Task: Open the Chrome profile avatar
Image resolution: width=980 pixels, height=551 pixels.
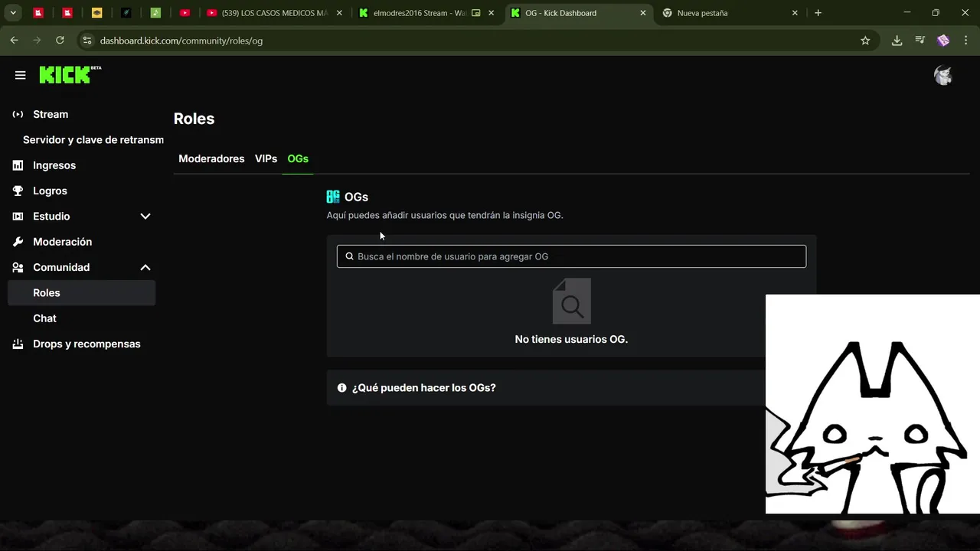Action: click(943, 41)
